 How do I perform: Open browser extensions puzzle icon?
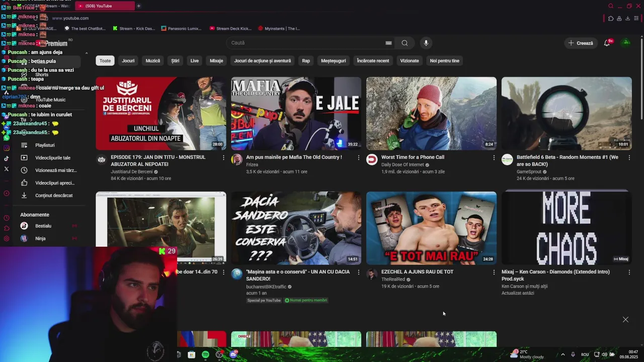click(610, 19)
